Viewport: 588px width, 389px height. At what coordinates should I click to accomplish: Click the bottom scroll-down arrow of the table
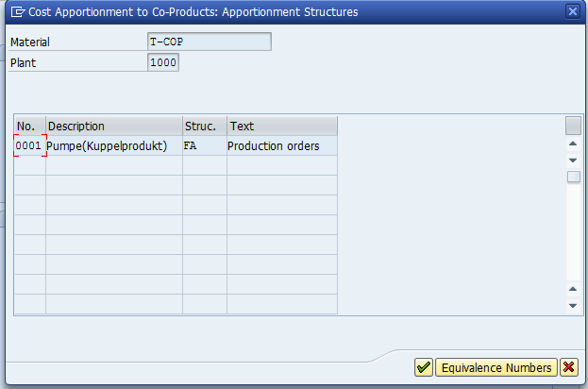[x=573, y=305]
